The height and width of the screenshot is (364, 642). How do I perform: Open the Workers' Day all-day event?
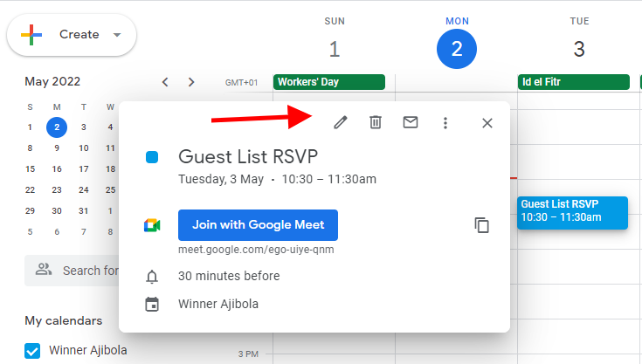click(329, 82)
